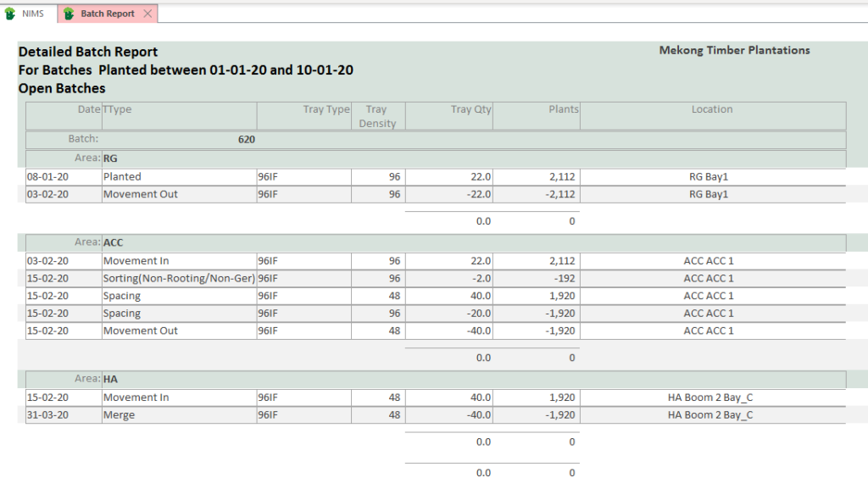Click the Tray Density column header
This screenshot has width=868, height=489.
click(377, 116)
